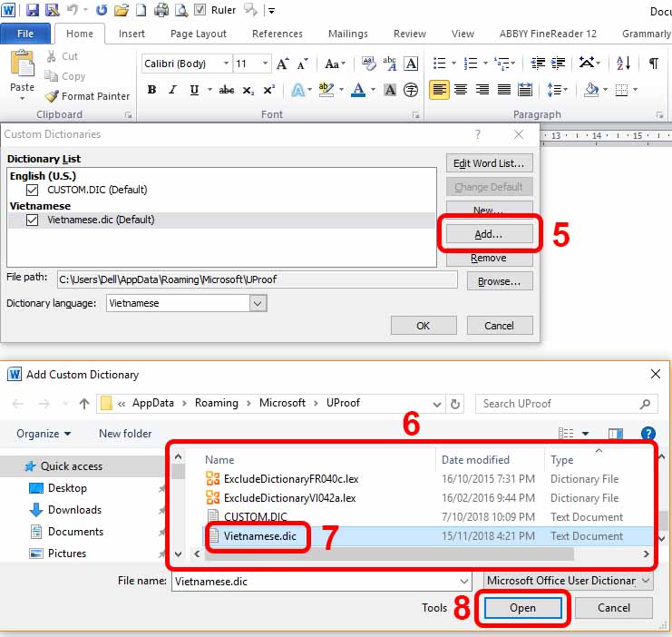Toggle the Ruler checkbox
The width and height of the screenshot is (672, 637).
tap(200, 10)
